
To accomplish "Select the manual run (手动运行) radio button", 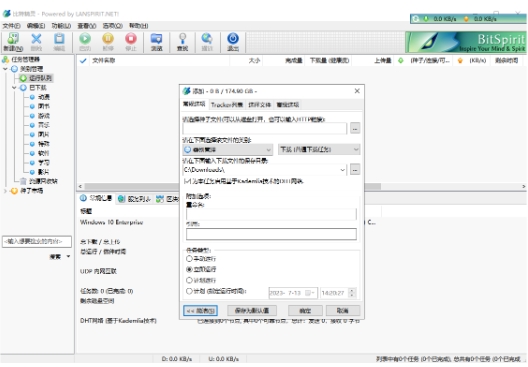I will (x=189, y=259).
